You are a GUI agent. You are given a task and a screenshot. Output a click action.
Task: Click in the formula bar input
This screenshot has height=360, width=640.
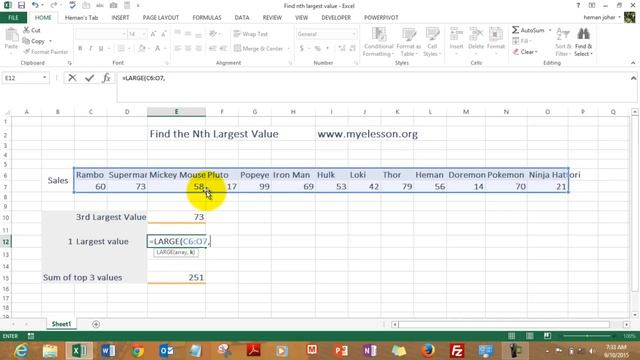373,87
